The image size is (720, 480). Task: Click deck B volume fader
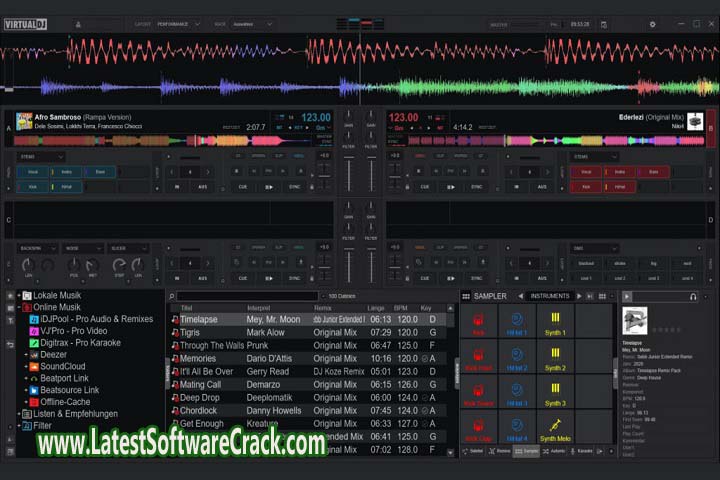[x=371, y=173]
